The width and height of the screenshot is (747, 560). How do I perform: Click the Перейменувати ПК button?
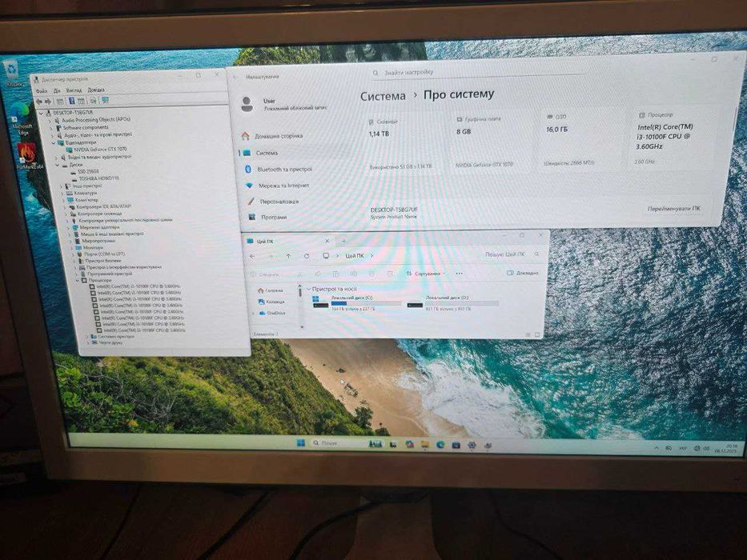coord(673,209)
